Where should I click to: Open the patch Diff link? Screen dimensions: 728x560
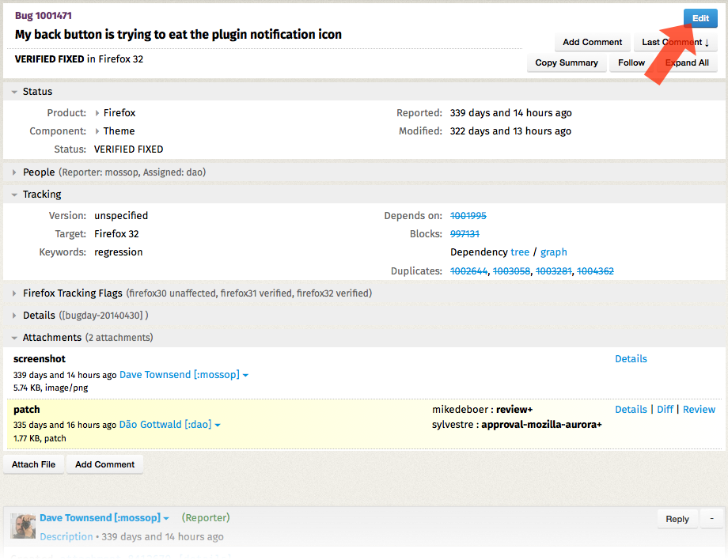(x=665, y=409)
